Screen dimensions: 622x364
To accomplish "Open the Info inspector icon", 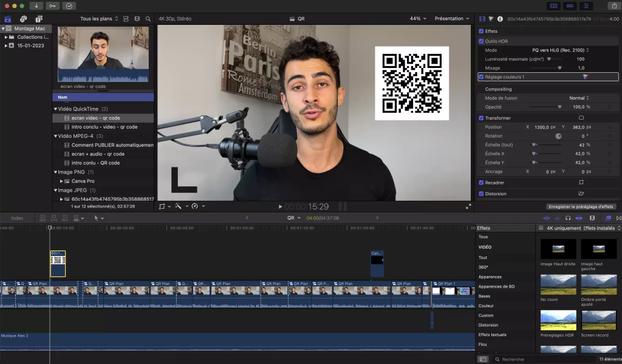I will pos(500,19).
